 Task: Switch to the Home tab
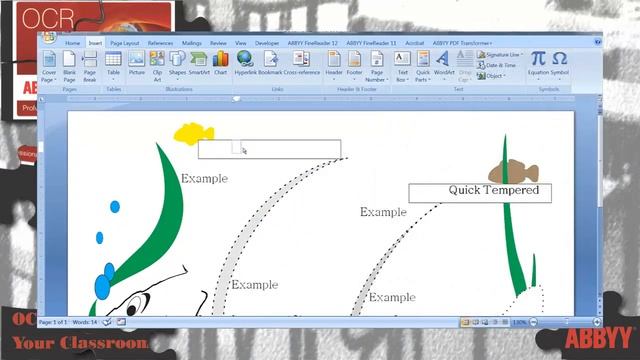(x=73, y=43)
